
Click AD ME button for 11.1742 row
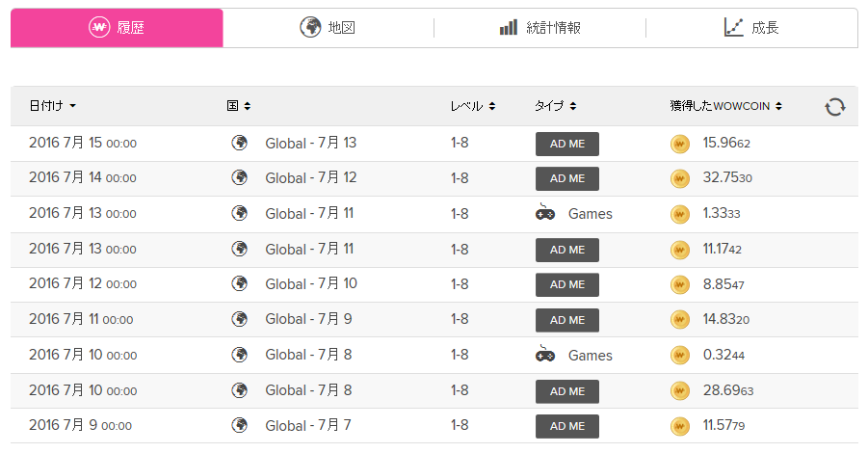(566, 250)
